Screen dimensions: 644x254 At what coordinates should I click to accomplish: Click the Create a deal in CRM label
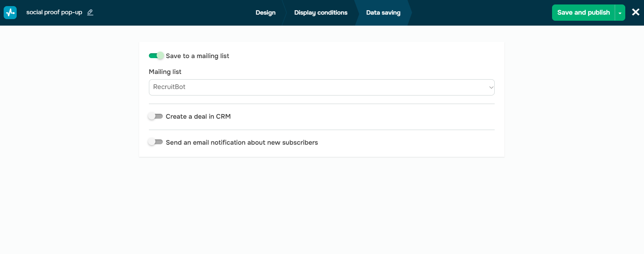[198, 117]
